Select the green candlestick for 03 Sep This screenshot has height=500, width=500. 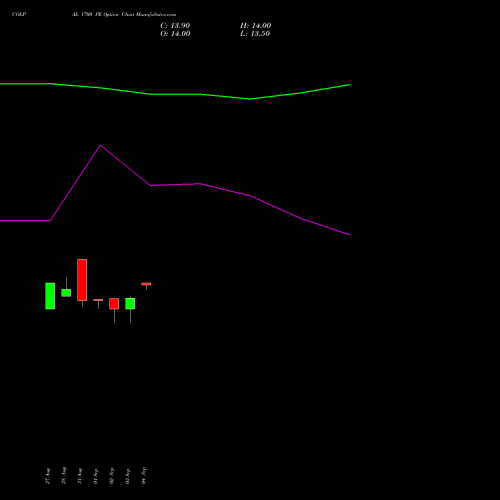130,304
